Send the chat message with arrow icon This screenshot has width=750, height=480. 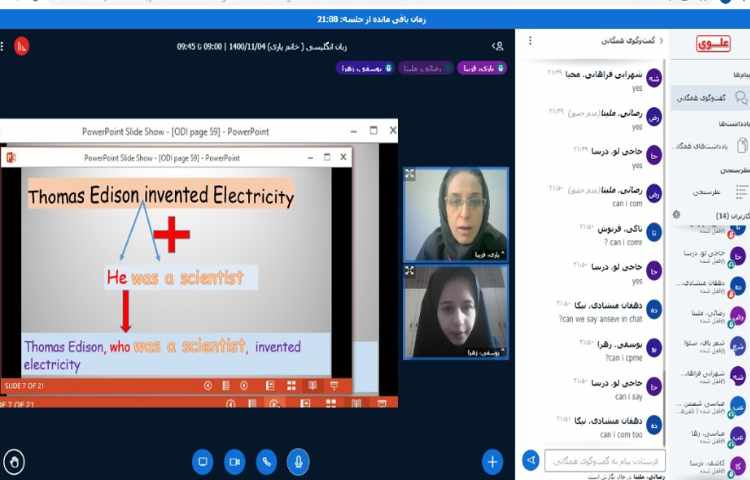[531, 461]
